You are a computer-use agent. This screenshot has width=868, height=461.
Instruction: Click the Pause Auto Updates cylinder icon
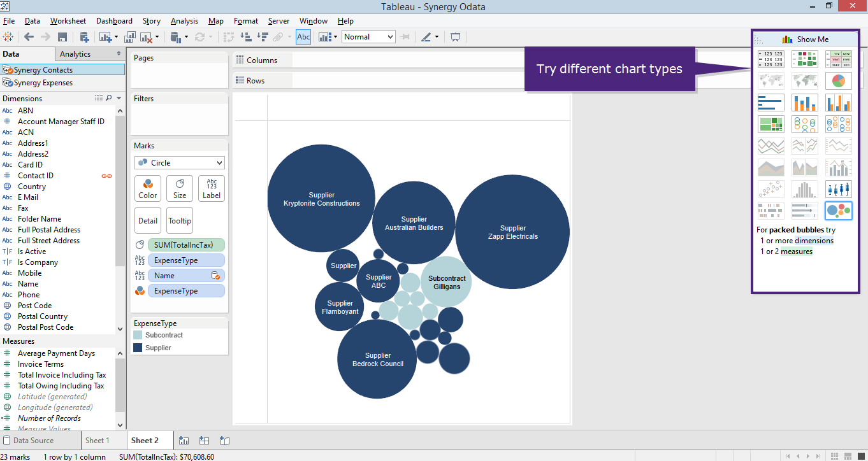click(x=175, y=37)
